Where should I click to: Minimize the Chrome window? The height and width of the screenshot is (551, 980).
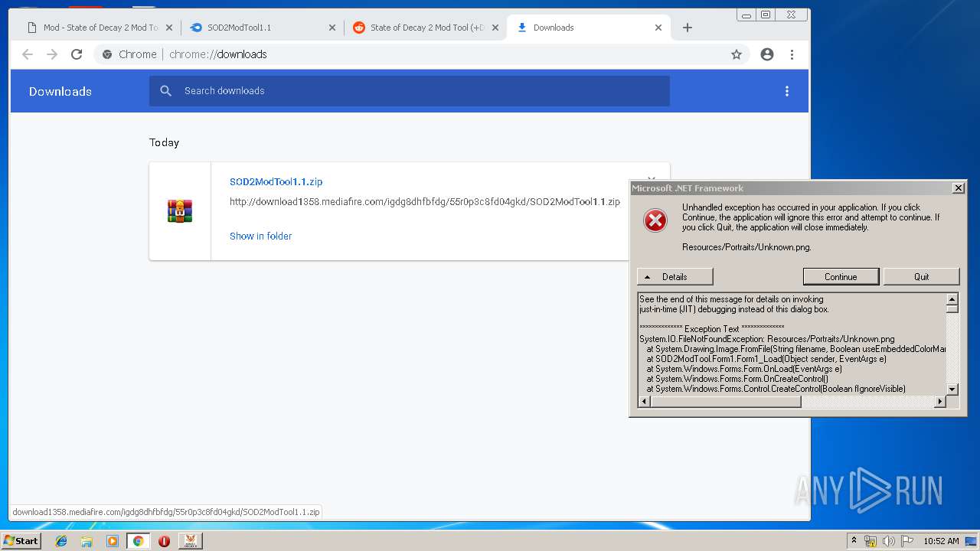(x=746, y=15)
